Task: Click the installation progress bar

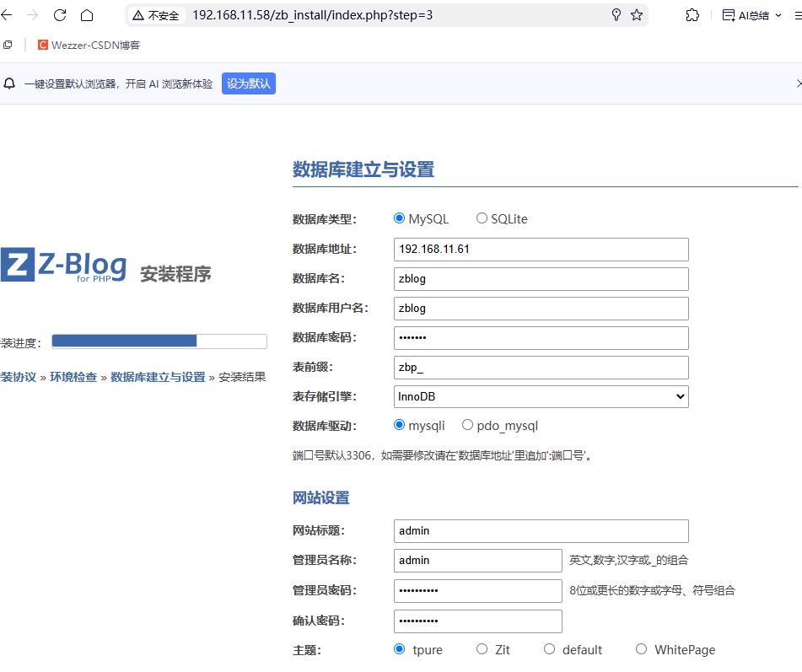Action: coord(159,341)
